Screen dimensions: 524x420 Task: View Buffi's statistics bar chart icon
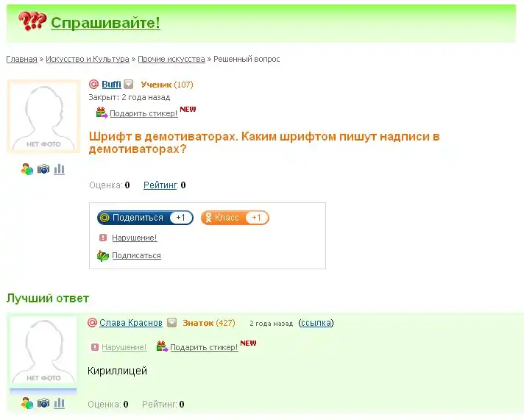coord(59,169)
